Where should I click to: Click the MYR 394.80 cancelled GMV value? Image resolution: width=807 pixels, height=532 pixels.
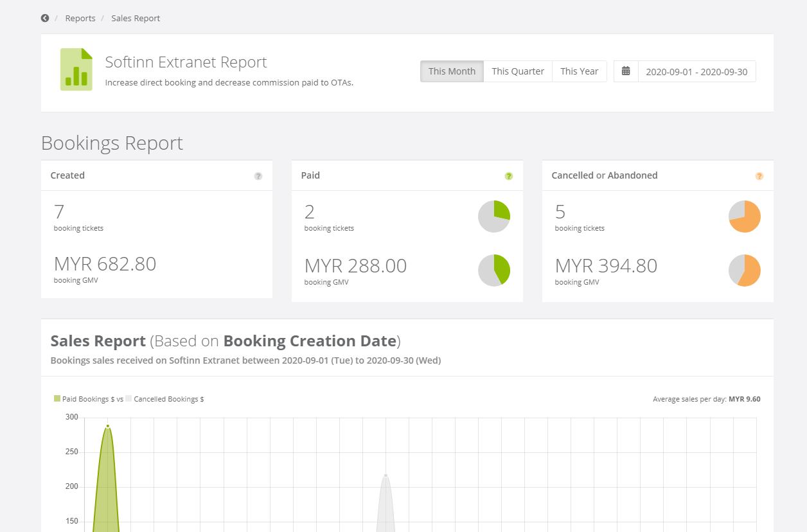[607, 266]
